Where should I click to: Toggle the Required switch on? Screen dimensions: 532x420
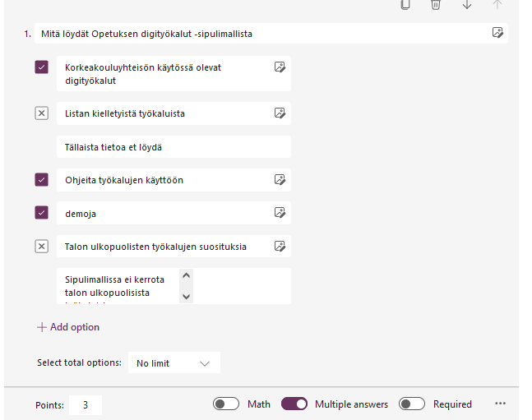(412, 404)
